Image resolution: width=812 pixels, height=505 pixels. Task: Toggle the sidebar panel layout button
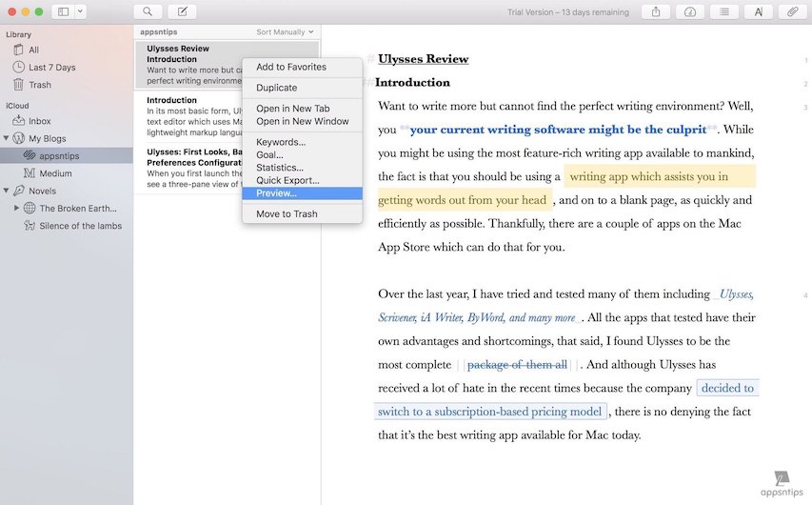(x=63, y=11)
